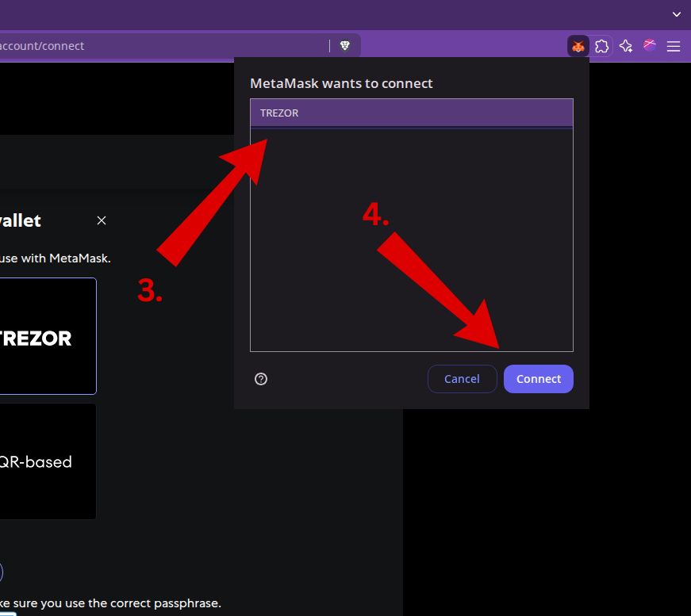Click the Leo AI sparkle icon
The image size is (691, 616).
click(626, 46)
